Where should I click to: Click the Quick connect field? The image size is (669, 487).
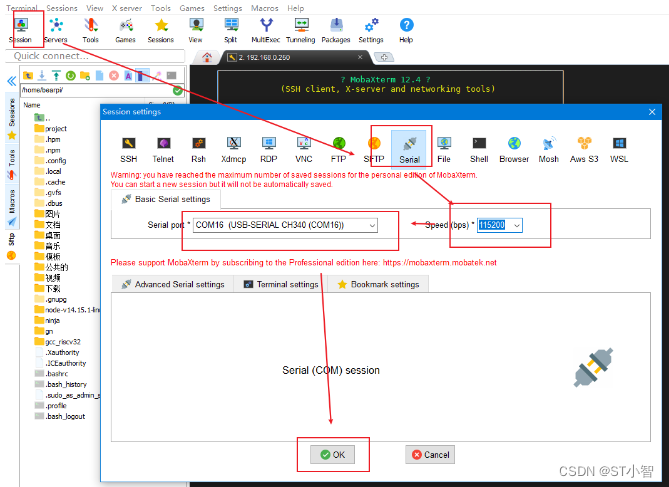tap(95, 56)
